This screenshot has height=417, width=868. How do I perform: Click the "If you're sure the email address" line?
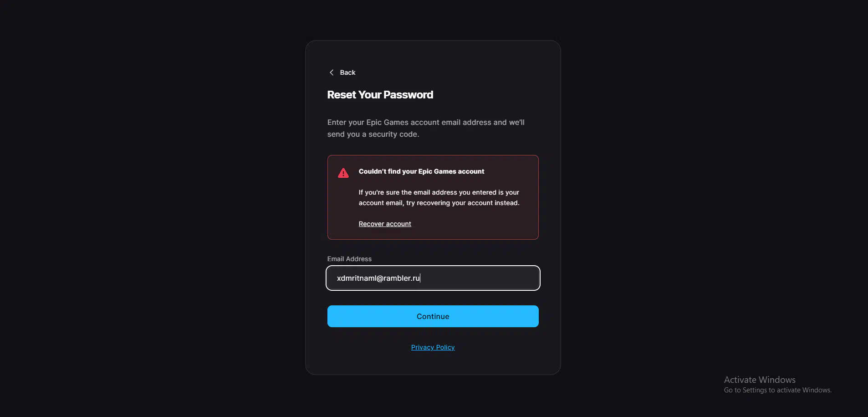(439, 192)
